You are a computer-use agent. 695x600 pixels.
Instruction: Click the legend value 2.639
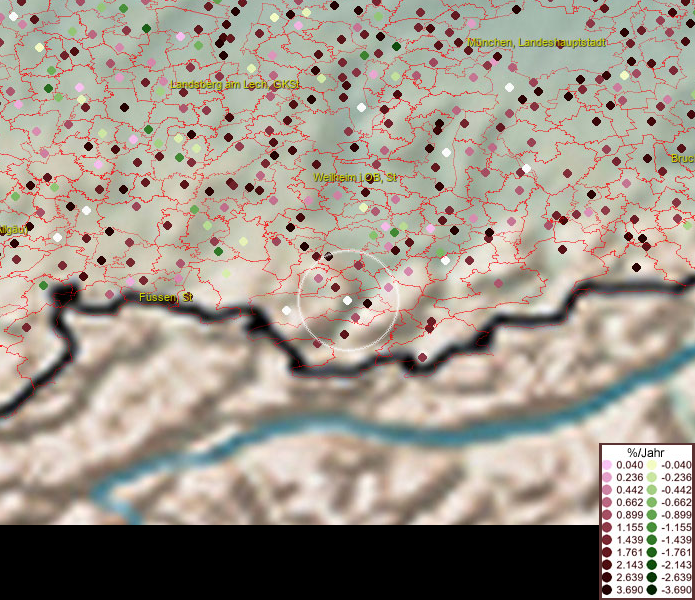click(x=629, y=577)
